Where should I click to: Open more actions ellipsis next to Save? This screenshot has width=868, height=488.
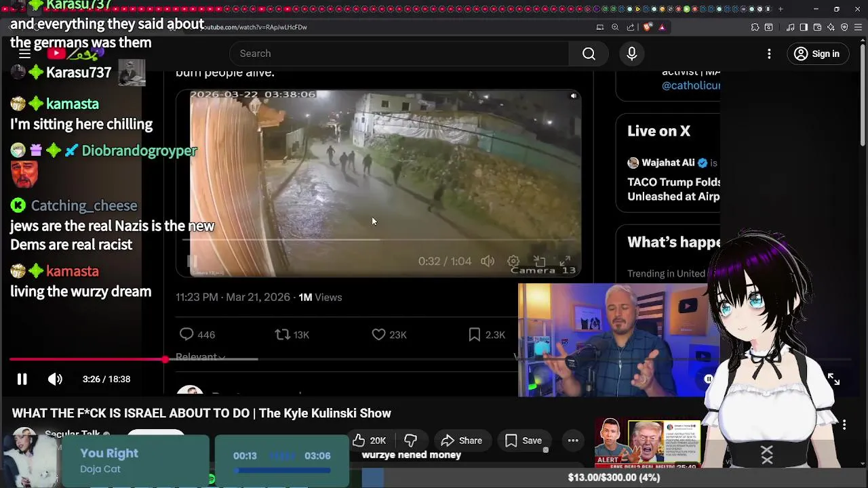573,441
